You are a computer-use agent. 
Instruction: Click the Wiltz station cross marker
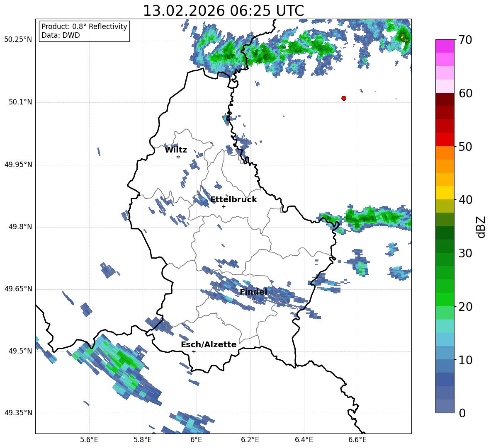178,157
